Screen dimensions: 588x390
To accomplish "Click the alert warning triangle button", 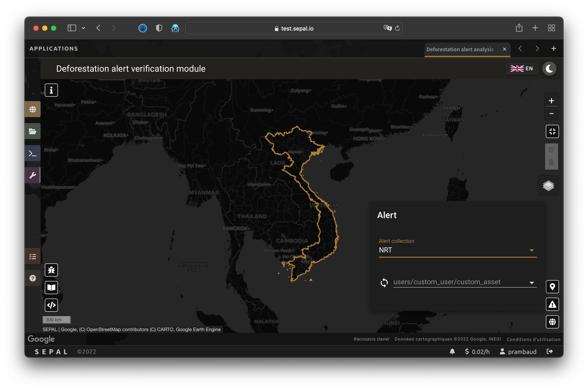I will (552, 304).
